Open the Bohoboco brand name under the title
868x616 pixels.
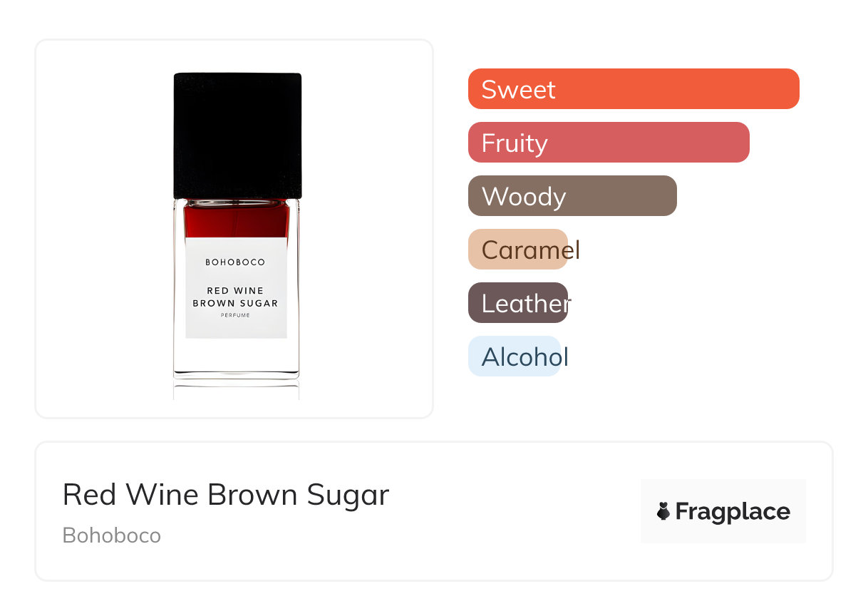click(112, 535)
